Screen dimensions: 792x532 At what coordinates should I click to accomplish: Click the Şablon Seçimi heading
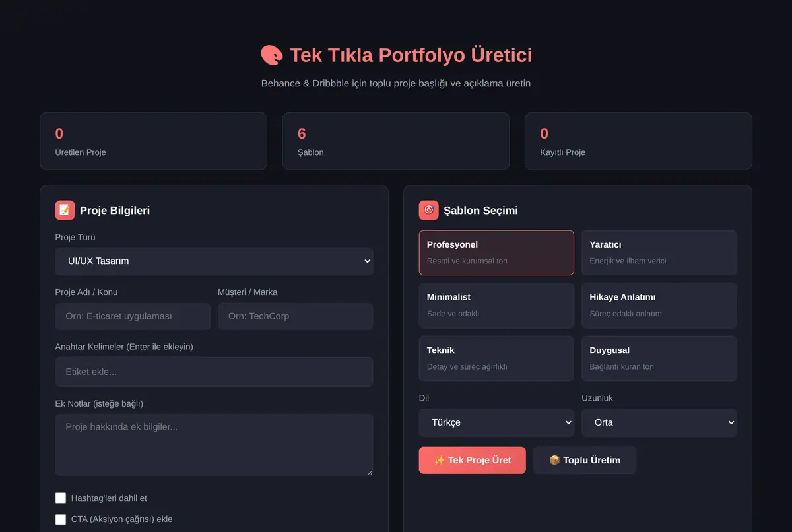pyautogui.click(x=480, y=210)
